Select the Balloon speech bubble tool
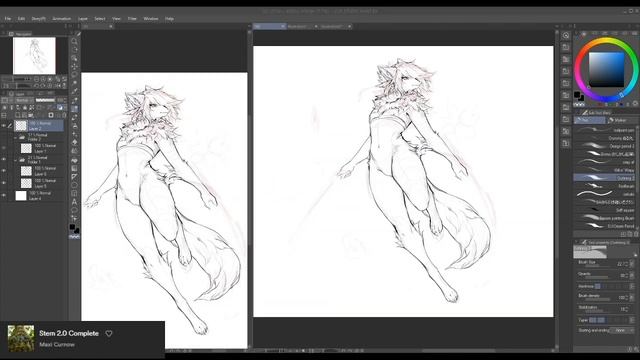The image size is (640, 360). pos(74,210)
